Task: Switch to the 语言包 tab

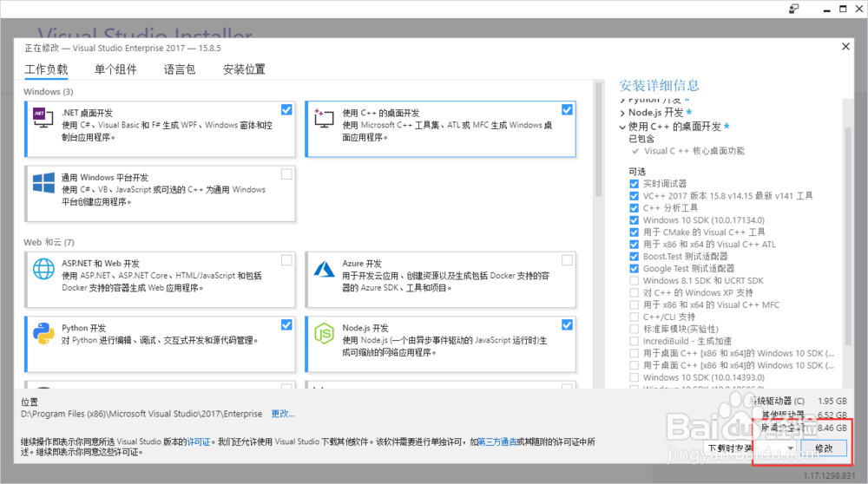Action: click(180, 69)
